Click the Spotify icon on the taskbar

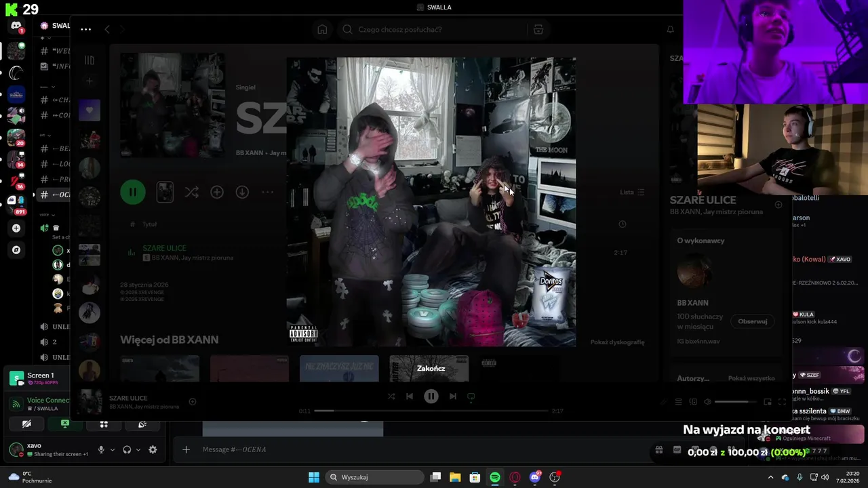pyautogui.click(x=495, y=477)
